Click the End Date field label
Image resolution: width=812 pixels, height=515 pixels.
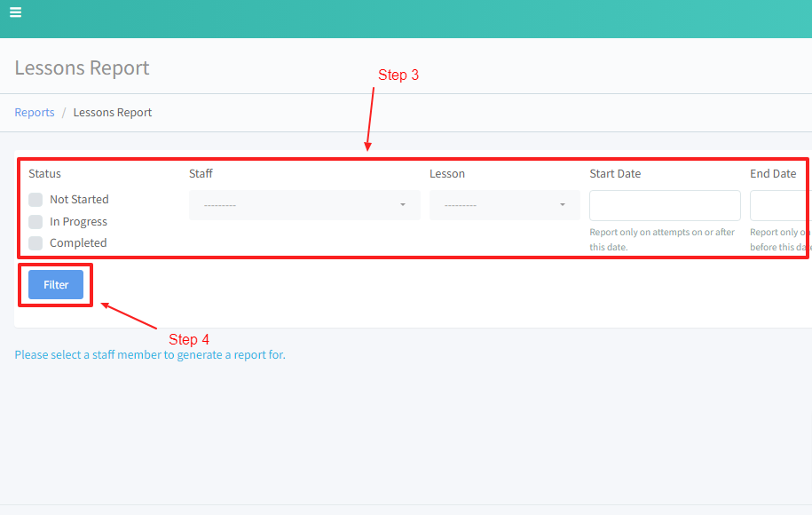pyautogui.click(x=773, y=174)
